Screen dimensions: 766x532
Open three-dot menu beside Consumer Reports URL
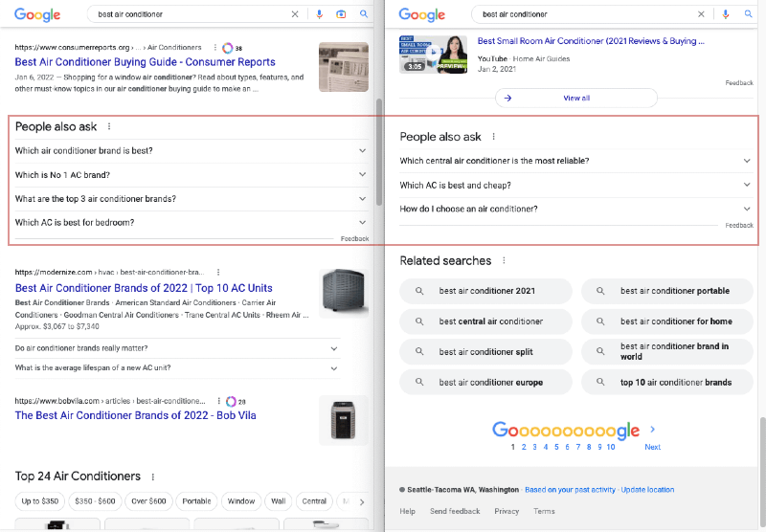click(x=214, y=47)
